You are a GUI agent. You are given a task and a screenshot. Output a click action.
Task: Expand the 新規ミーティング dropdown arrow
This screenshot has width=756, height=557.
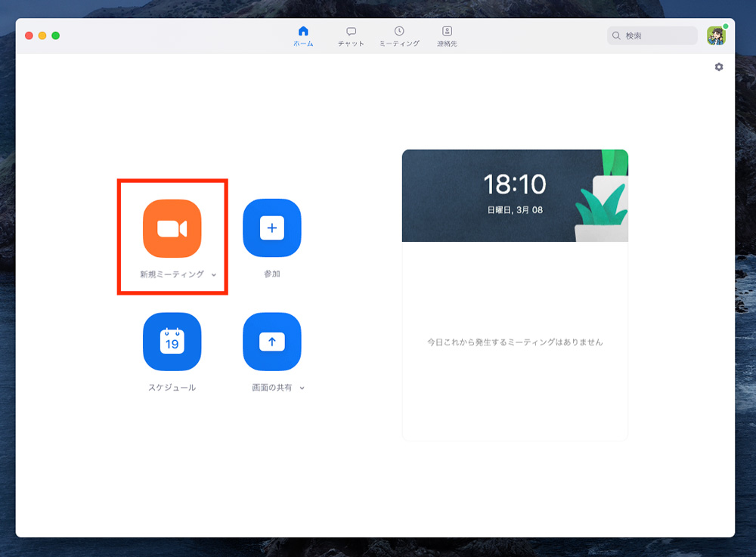click(x=214, y=274)
